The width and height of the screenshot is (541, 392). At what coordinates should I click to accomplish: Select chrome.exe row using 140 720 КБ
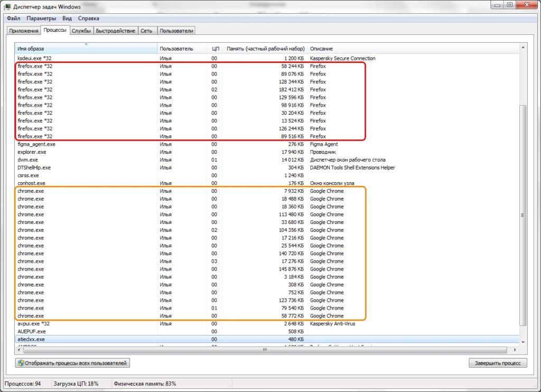pos(267,254)
